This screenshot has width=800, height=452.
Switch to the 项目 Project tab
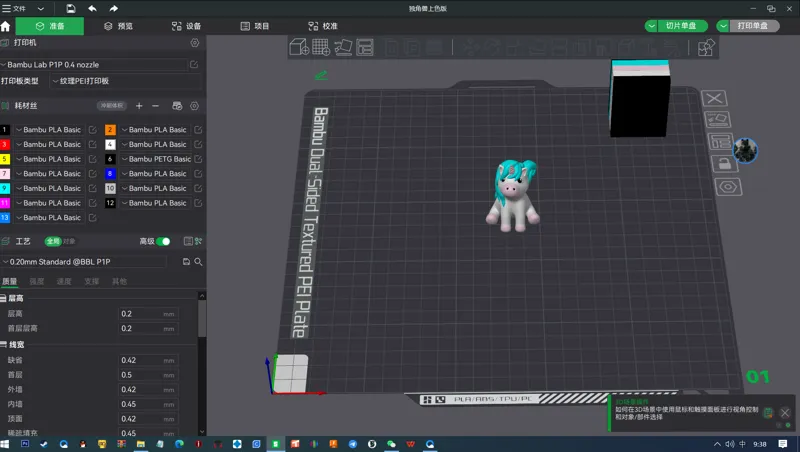(x=255, y=26)
